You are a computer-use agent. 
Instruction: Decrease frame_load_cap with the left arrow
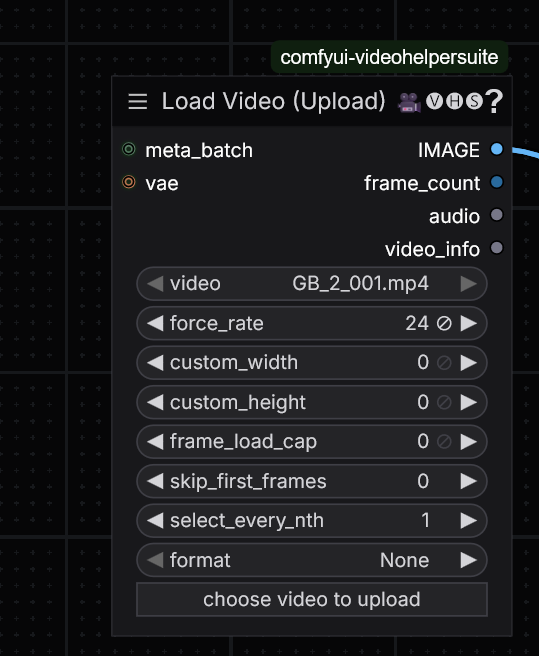coord(155,442)
